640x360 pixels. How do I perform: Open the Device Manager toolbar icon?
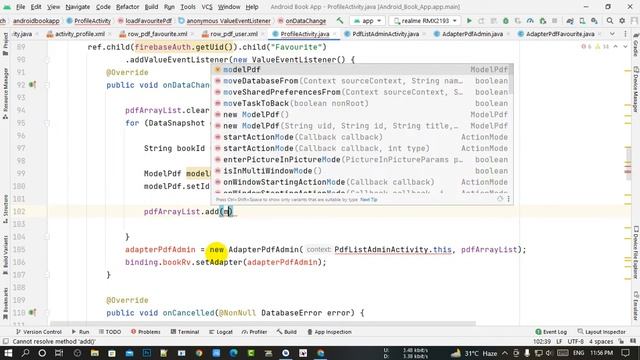(x=582, y=20)
